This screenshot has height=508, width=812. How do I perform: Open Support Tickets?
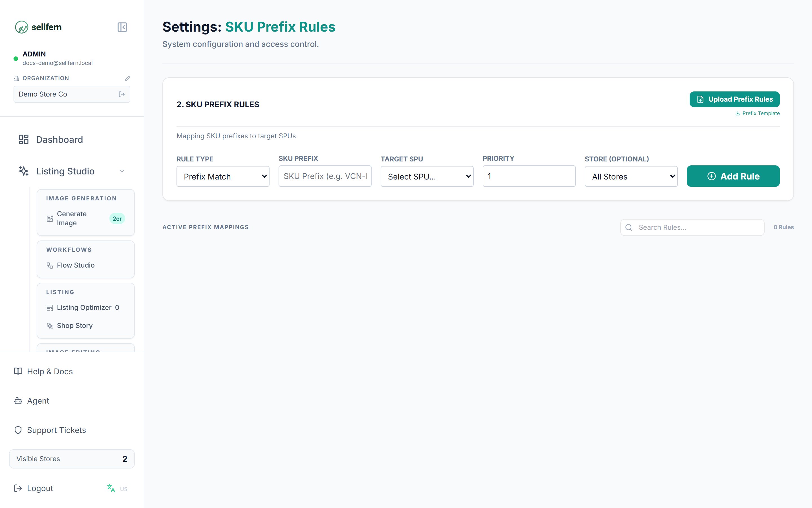[72, 430]
